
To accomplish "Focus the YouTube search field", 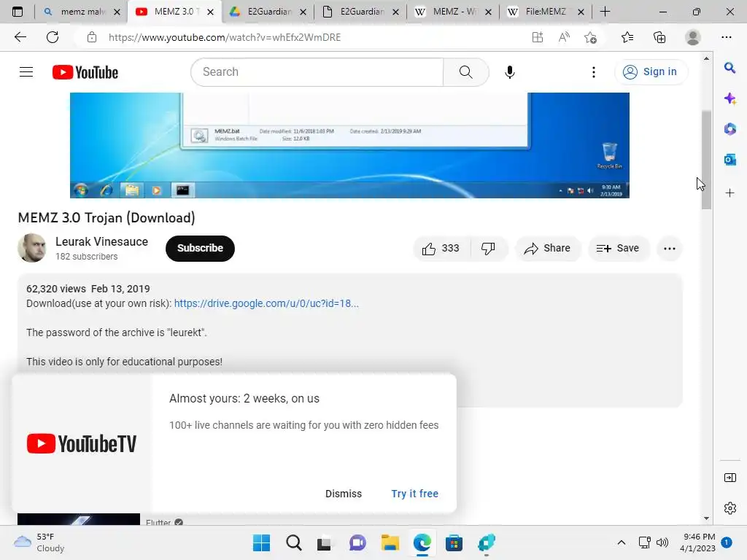I will 317,72.
